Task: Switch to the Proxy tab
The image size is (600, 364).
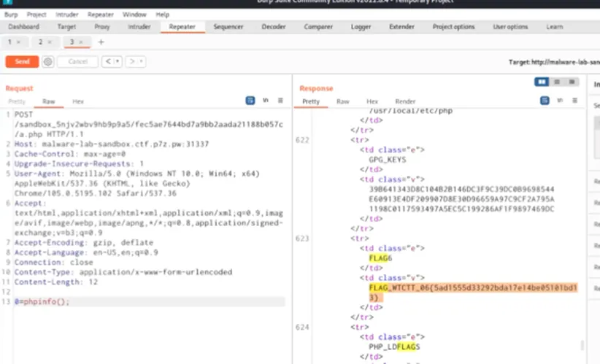Action: (102, 27)
